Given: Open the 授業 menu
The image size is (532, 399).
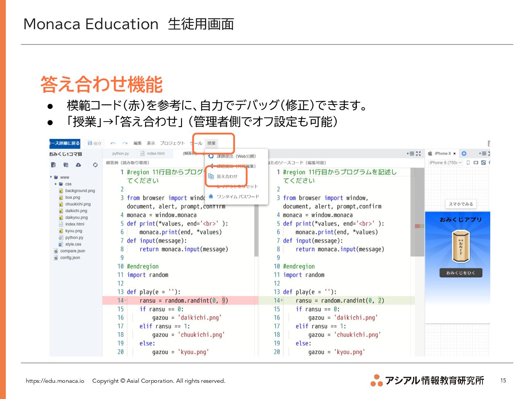Looking at the screenshot, I should (x=212, y=143).
